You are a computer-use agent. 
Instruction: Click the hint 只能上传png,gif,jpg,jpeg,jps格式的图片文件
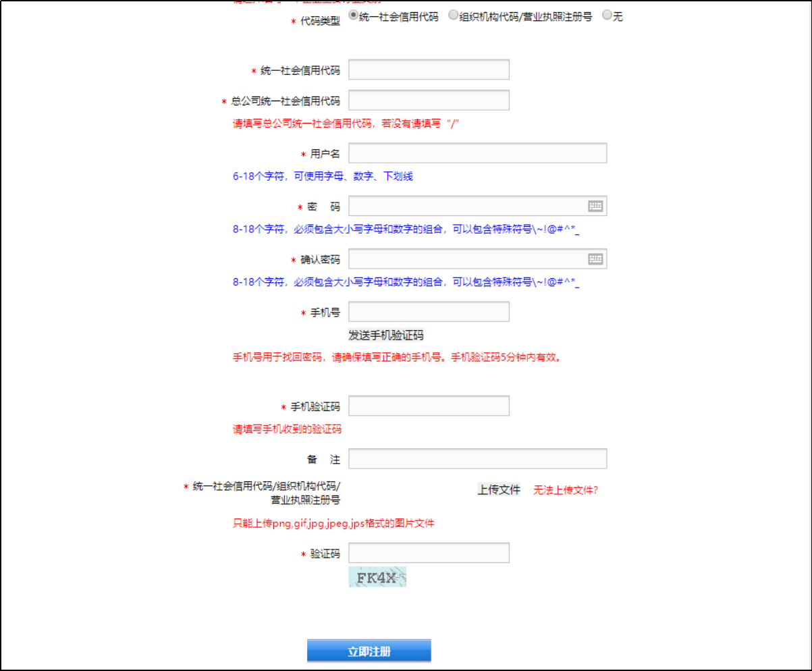pyautogui.click(x=333, y=523)
